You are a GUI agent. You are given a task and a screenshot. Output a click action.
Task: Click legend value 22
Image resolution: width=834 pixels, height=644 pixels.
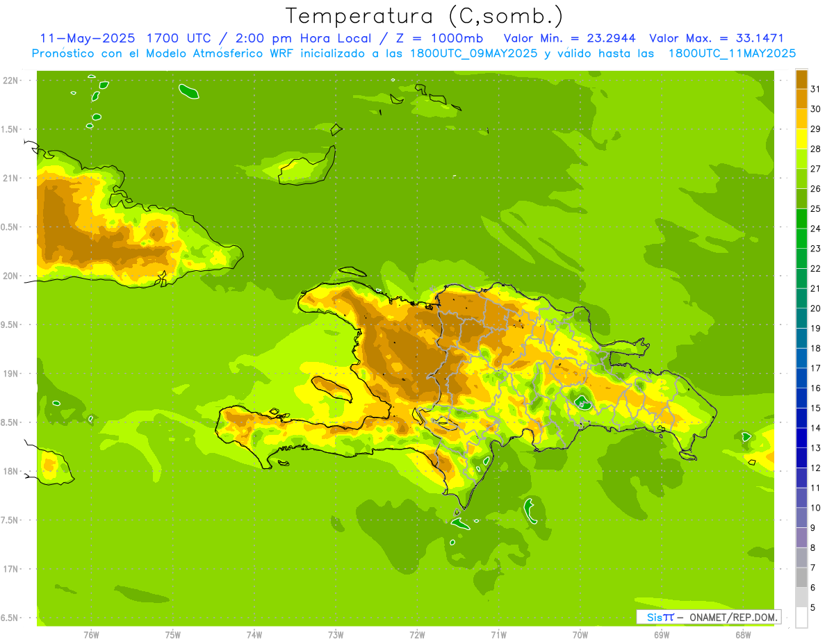pos(816,269)
